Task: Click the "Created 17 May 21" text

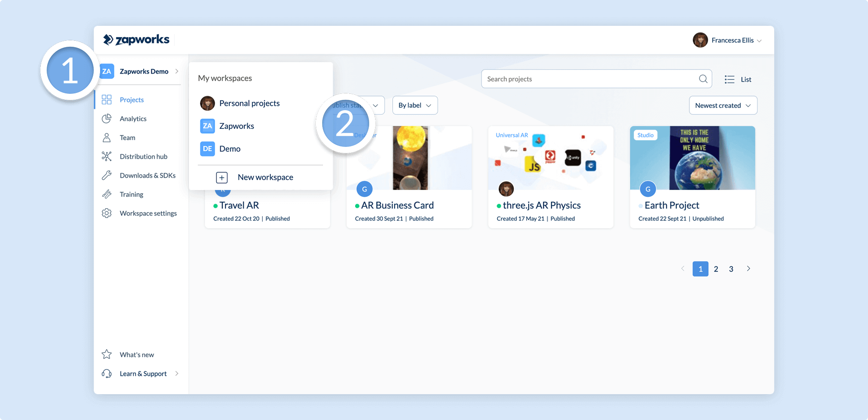Action: tap(521, 219)
